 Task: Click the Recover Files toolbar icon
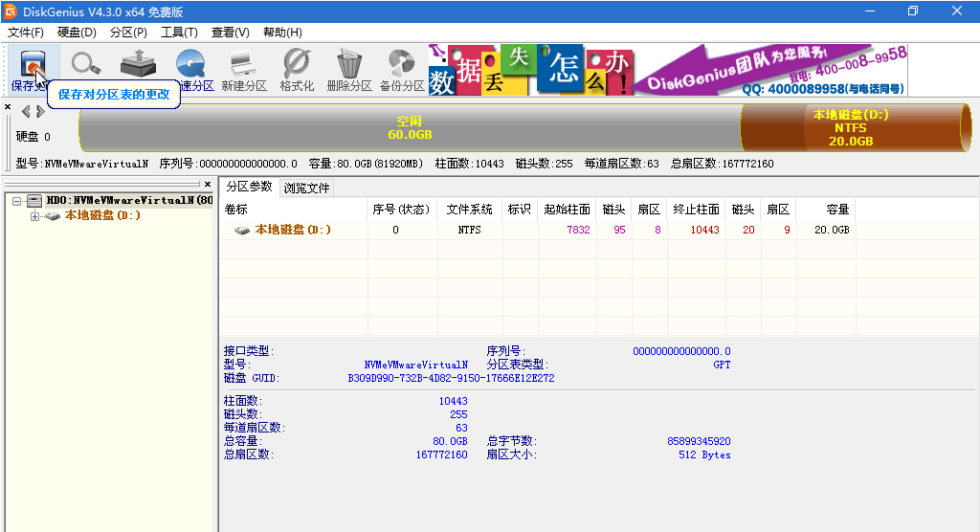(x=139, y=63)
